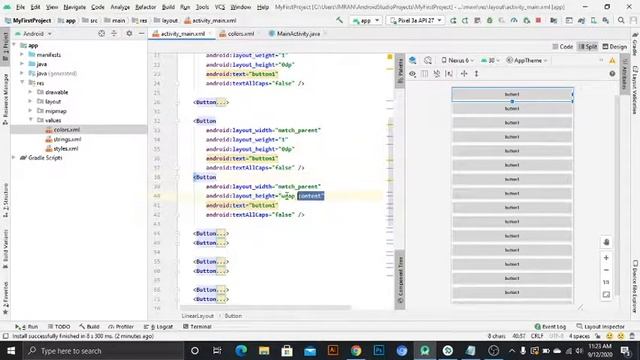Open the Refactor menu
Image resolution: width=640 pixels, height=360 pixels.
(x=145, y=7)
